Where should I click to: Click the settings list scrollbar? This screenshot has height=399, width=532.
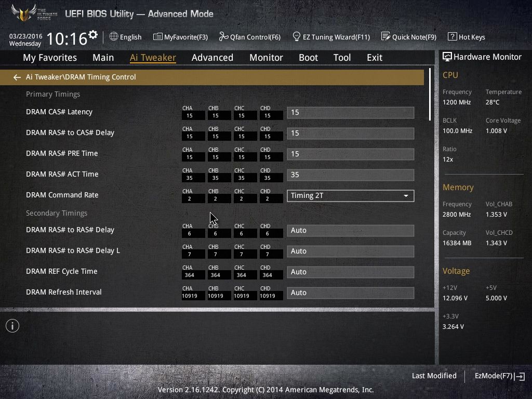coord(430,95)
